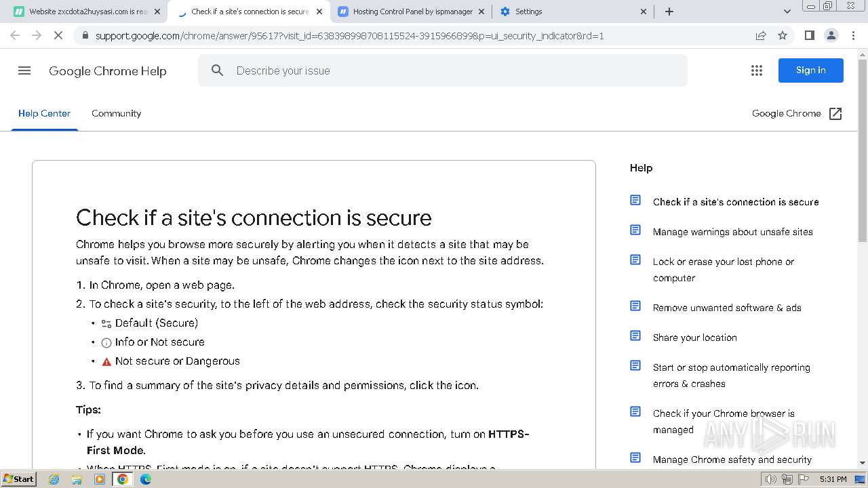Image resolution: width=868 pixels, height=488 pixels.
Task: Click the 'Info or Not secure' list item
Action: point(159,342)
